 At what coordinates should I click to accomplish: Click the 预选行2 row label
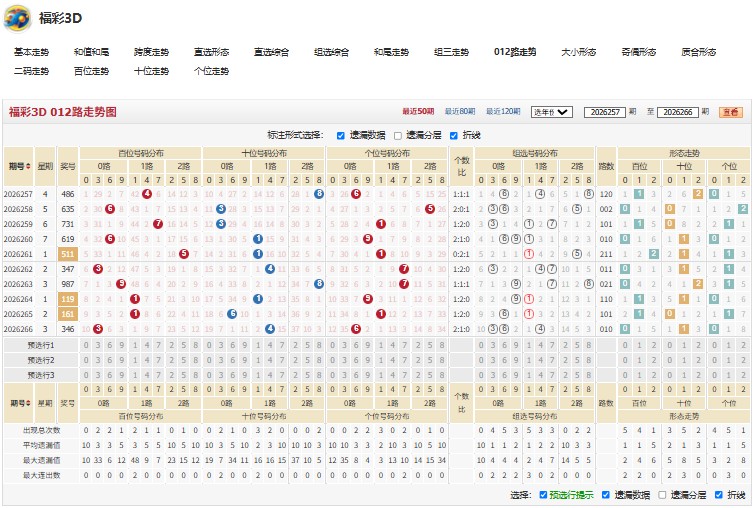[41, 360]
